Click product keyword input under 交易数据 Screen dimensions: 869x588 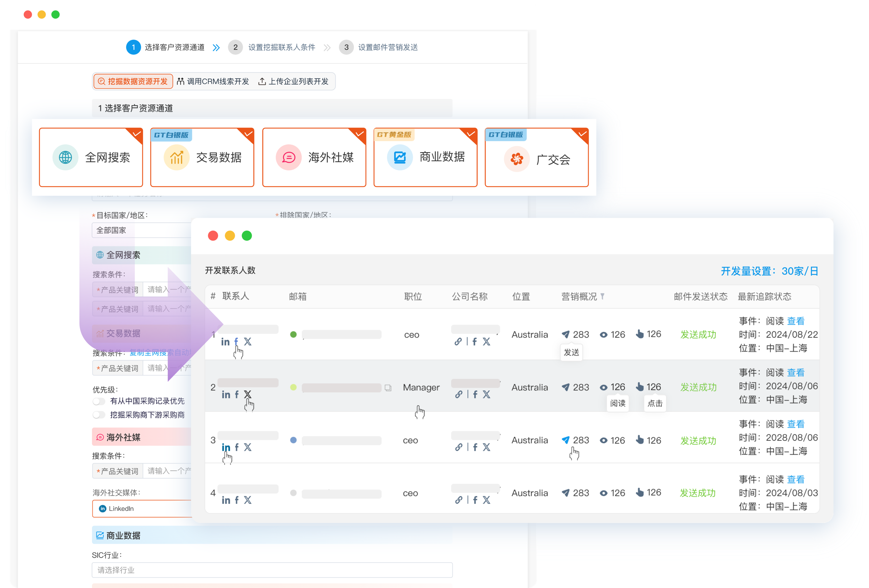(x=167, y=369)
